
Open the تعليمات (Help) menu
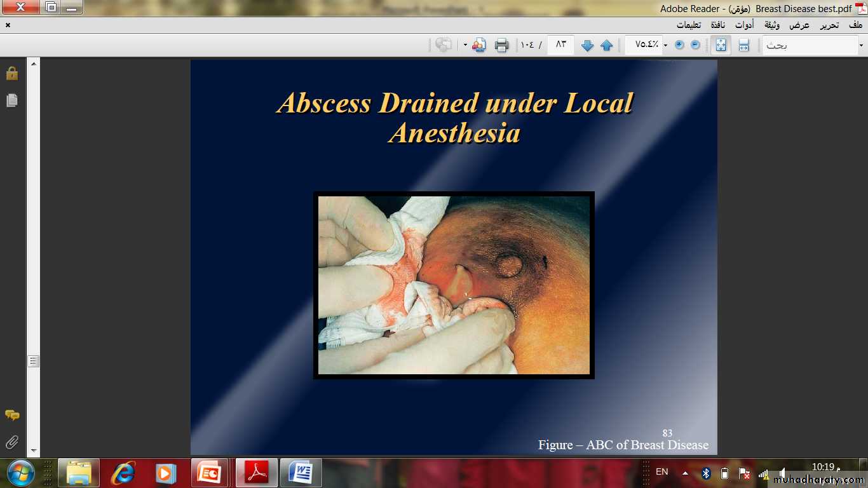(x=688, y=25)
